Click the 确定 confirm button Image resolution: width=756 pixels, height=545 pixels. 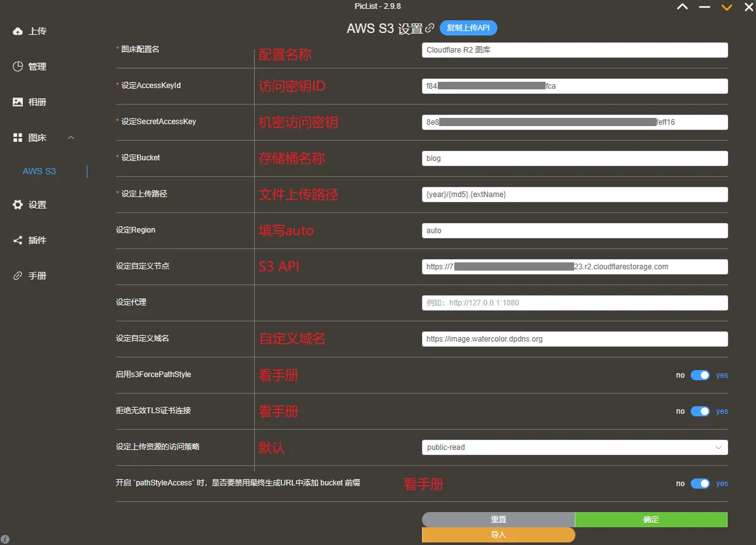point(650,519)
